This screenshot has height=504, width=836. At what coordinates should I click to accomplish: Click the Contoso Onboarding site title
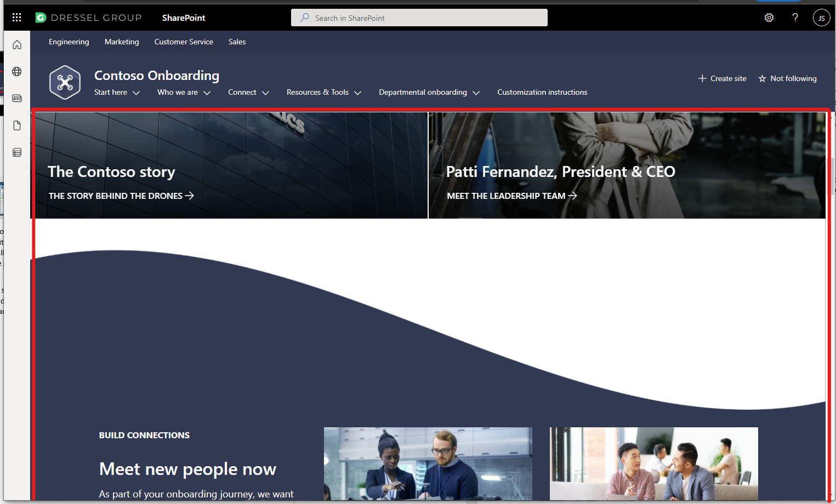point(157,75)
